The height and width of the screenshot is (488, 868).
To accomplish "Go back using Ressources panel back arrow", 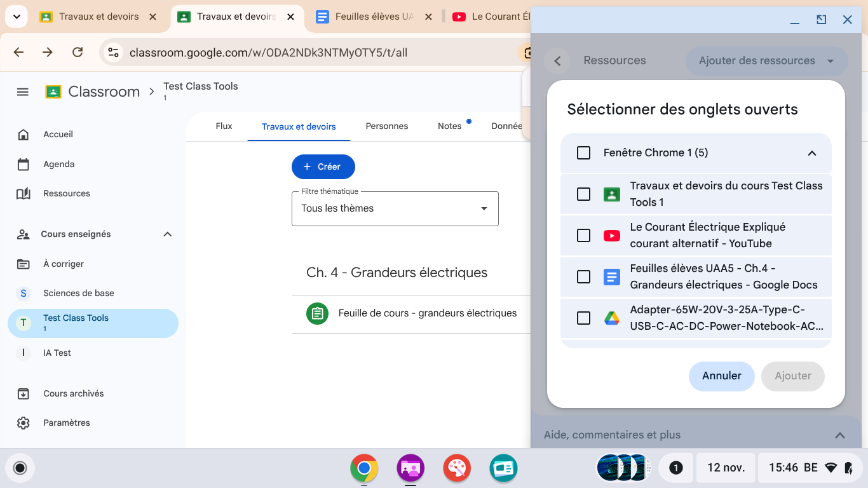I will tap(557, 61).
